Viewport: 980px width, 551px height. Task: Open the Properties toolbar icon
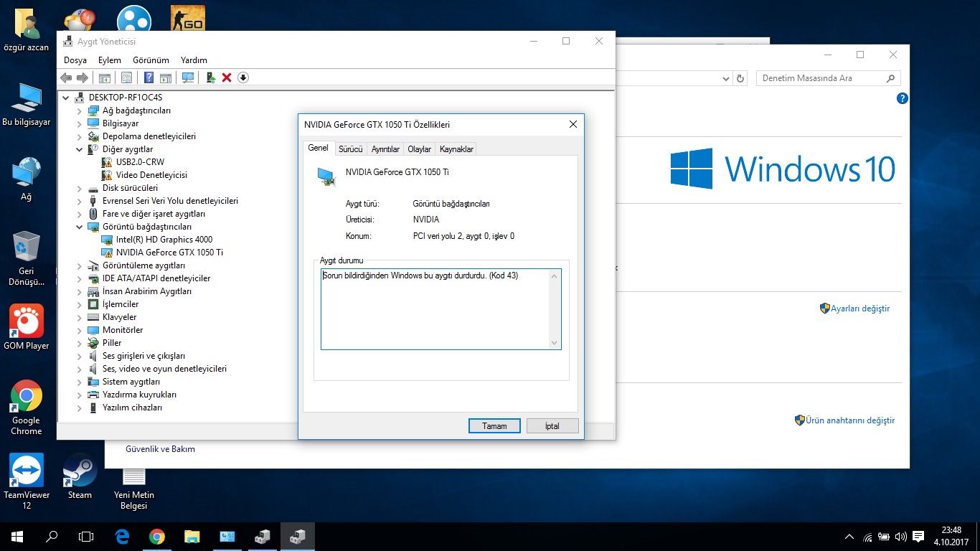click(126, 77)
